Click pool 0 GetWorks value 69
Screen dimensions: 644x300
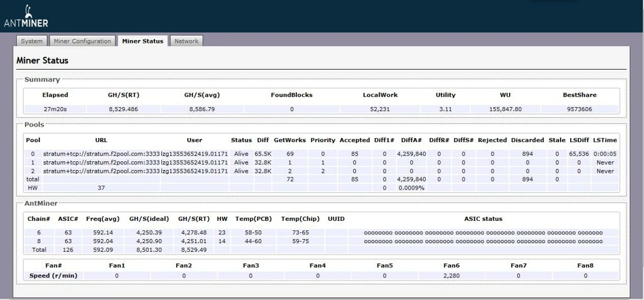[290, 154]
